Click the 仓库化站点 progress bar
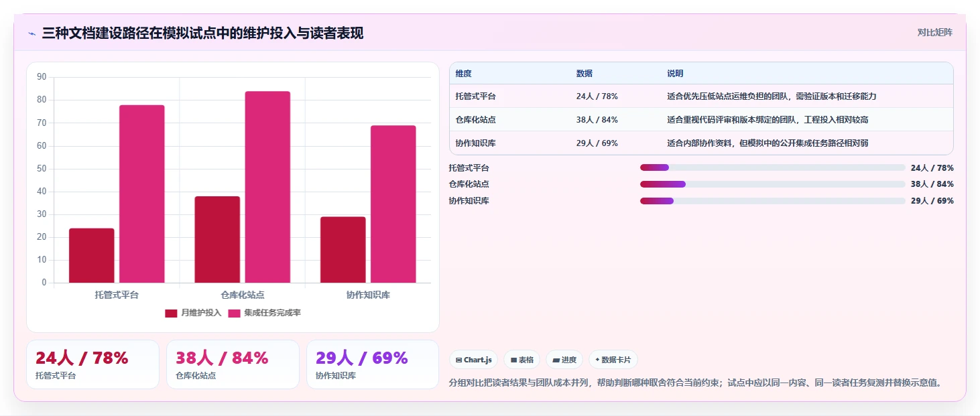 click(x=772, y=184)
